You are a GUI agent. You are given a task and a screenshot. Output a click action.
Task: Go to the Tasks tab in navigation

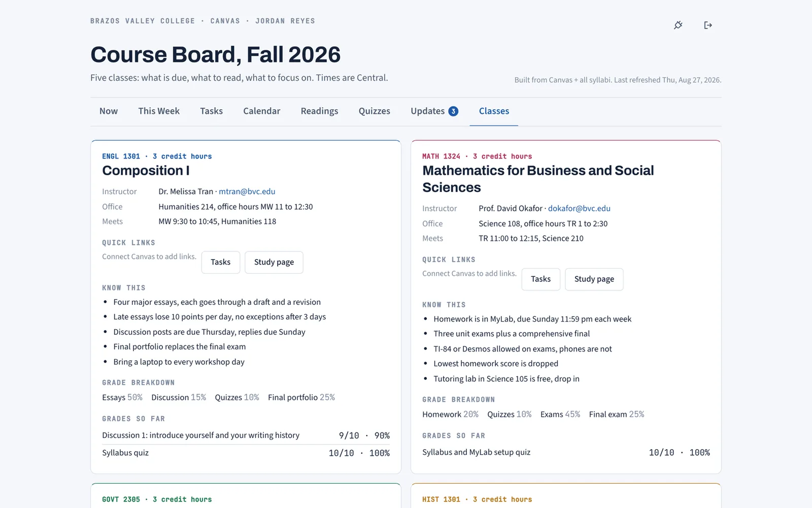(x=211, y=111)
